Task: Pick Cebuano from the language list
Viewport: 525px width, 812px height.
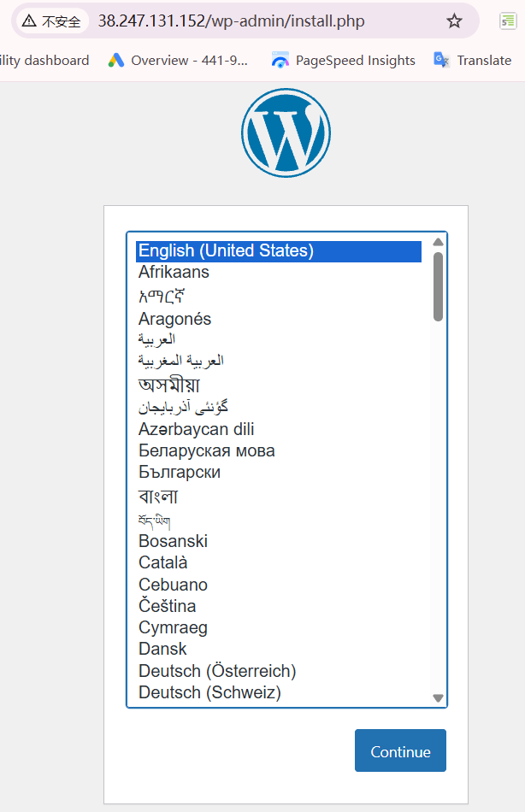Action: point(279,585)
